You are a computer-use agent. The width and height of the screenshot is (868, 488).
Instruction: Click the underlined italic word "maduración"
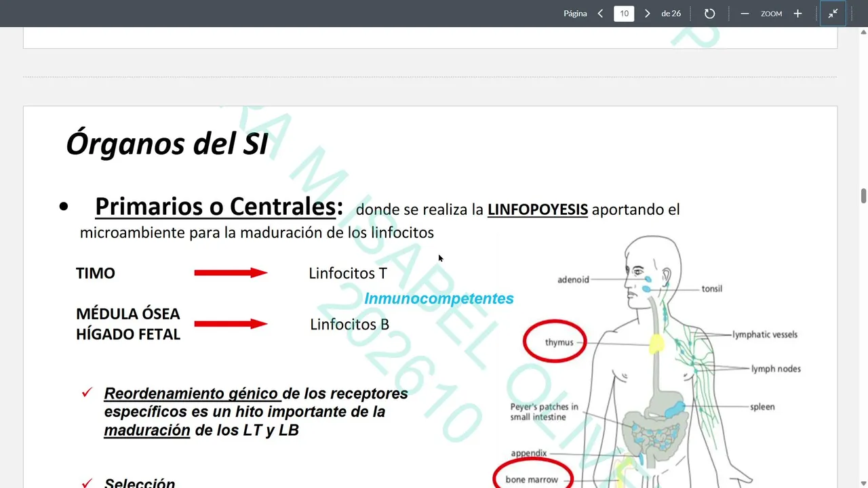(147, 430)
